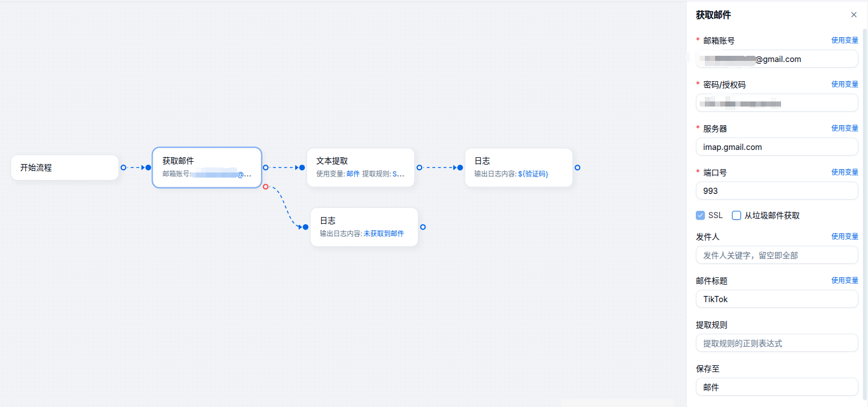Click the 端口号 field showing 993
The width and height of the screenshot is (868, 407).
pos(777,191)
